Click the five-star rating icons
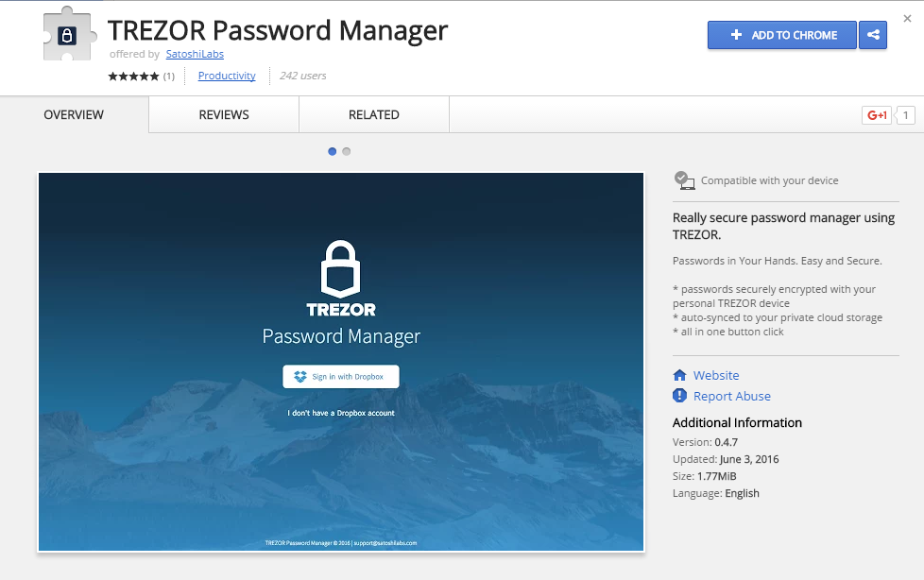 (133, 77)
